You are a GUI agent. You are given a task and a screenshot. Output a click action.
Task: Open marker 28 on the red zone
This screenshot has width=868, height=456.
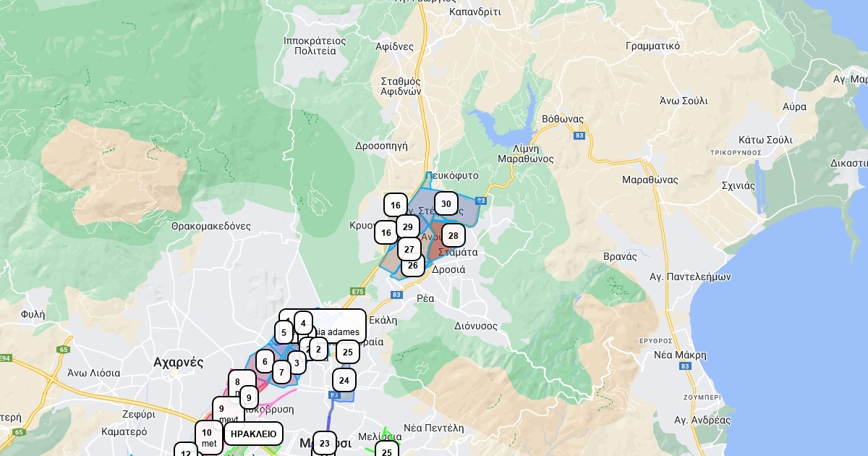point(454,235)
